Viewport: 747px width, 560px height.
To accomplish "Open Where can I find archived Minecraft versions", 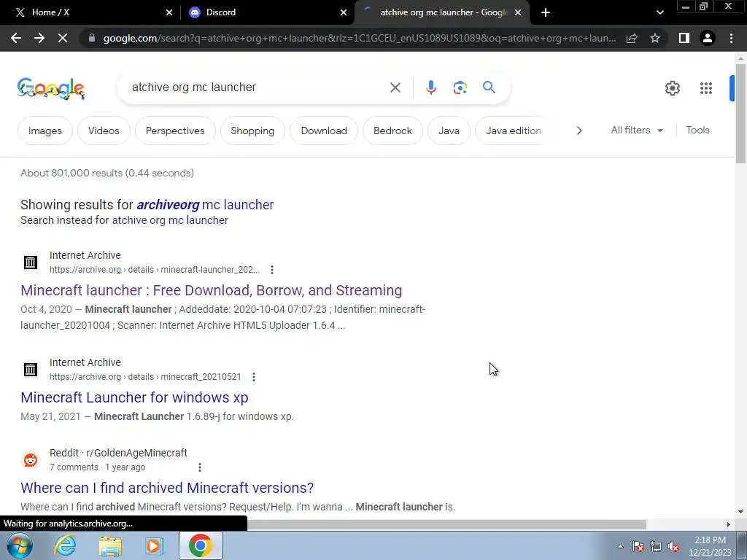I will (167, 488).
